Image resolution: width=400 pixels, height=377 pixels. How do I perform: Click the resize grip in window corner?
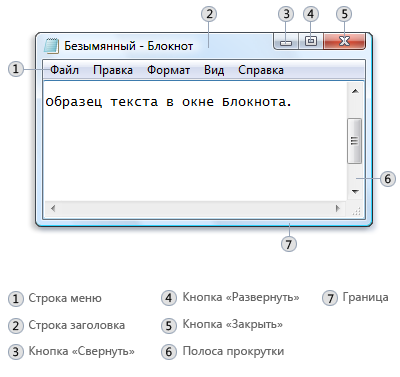coord(356,211)
